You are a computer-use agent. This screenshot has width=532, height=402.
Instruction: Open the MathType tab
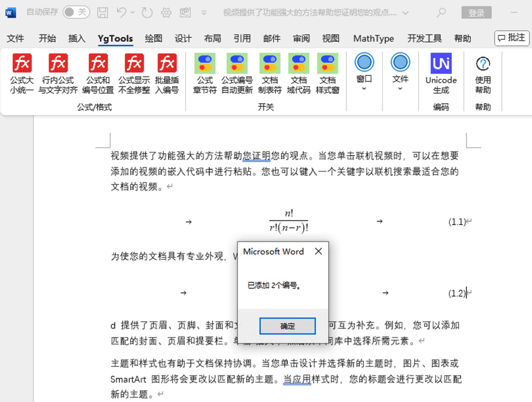(373, 38)
